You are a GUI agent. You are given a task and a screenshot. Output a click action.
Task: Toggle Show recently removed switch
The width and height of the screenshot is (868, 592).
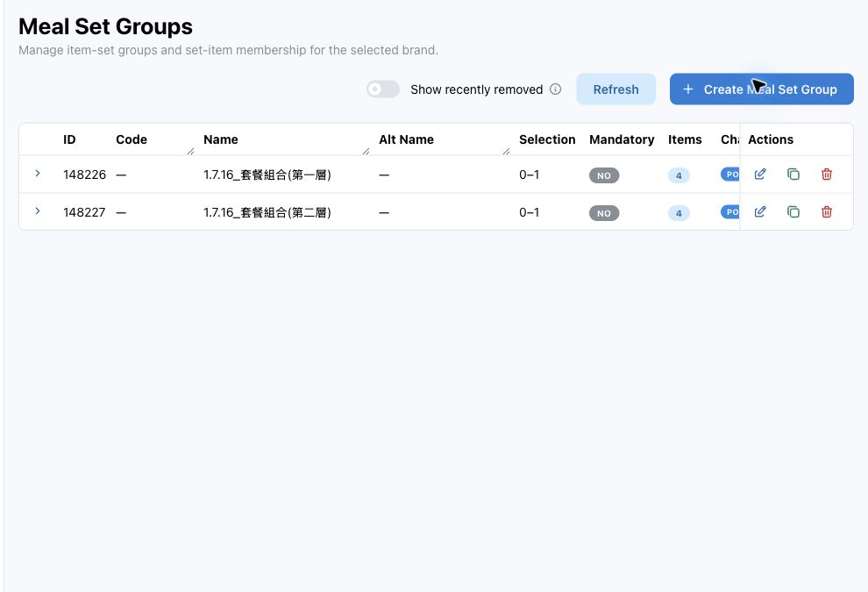pos(383,89)
